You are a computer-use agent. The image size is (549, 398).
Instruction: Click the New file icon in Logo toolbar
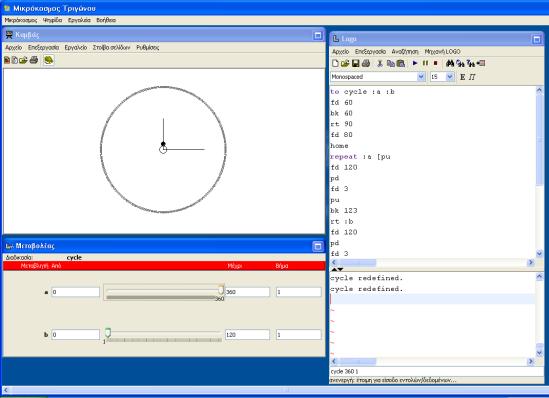click(335, 63)
